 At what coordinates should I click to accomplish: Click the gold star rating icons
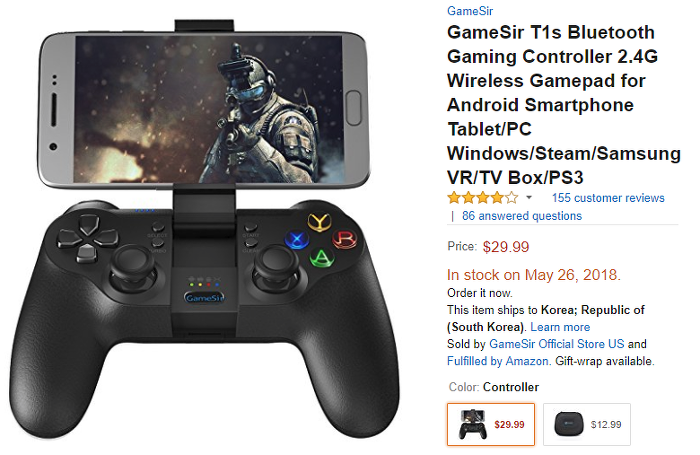point(483,198)
